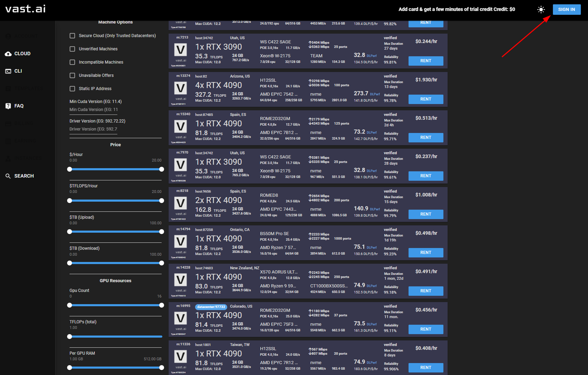Click the vast.ai logo in the header
This screenshot has height=375, width=588.
[26, 9]
